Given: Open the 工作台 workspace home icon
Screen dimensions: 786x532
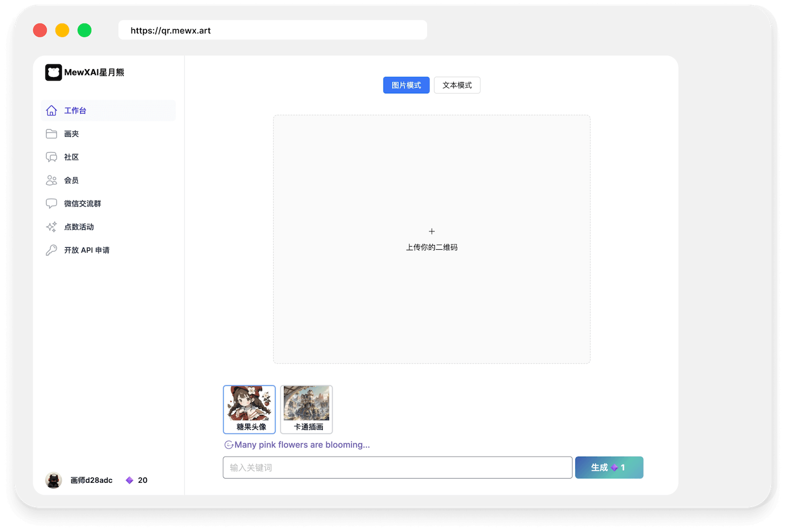Looking at the screenshot, I should tap(51, 110).
